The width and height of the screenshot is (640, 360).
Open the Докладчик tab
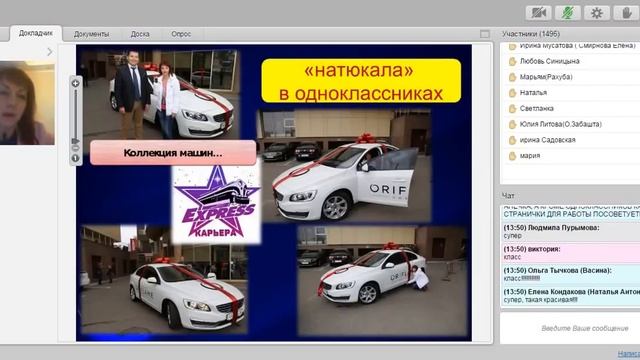pyautogui.click(x=36, y=33)
